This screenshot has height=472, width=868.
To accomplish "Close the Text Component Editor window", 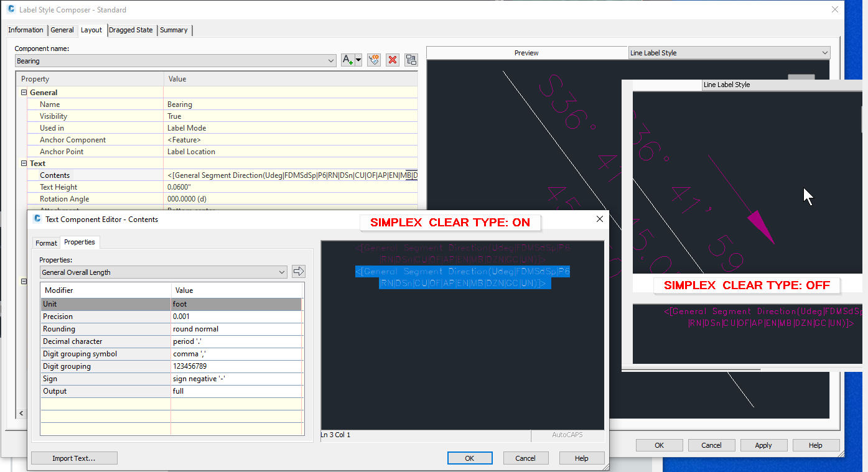I will (600, 219).
